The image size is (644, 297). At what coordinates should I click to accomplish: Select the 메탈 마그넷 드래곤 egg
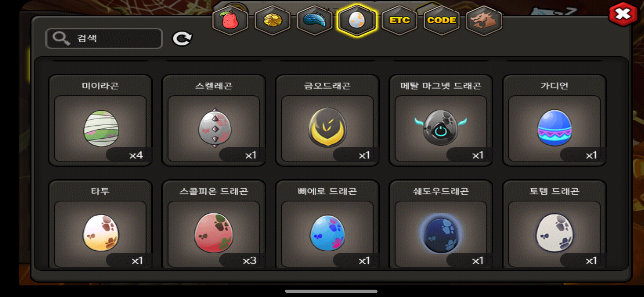tap(441, 121)
